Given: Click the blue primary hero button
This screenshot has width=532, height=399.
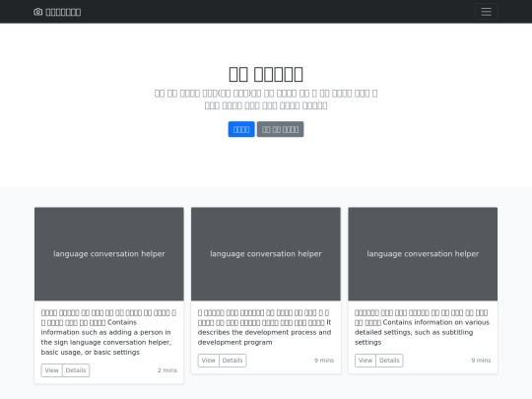Looking at the screenshot, I should click(x=241, y=129).
